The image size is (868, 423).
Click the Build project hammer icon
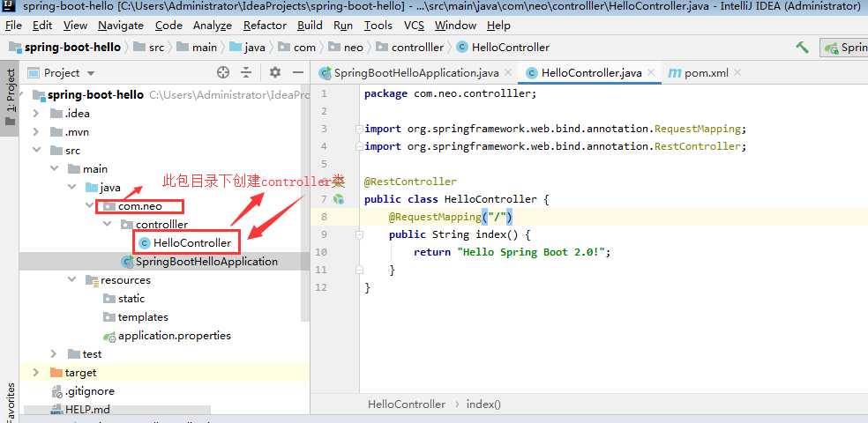(x=802, y=48)
